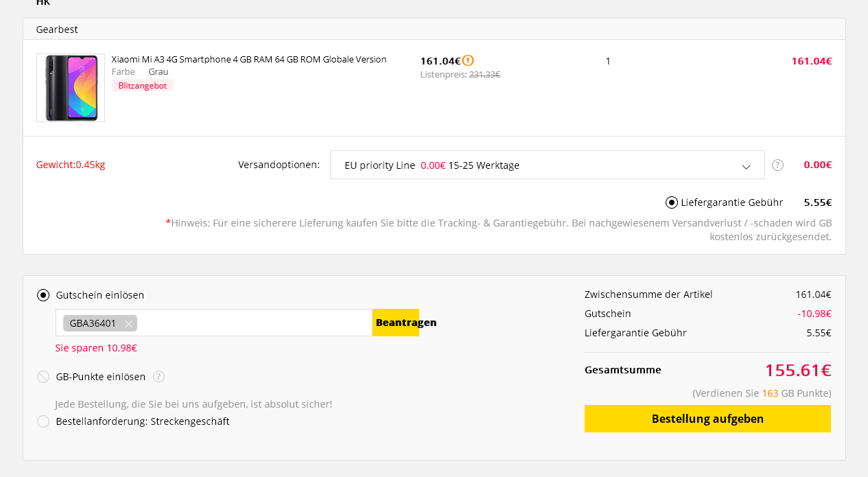Click the Sie sparen 10.98€ message
The height and width of the screenshot is (477, 868).
click(96, 348)
